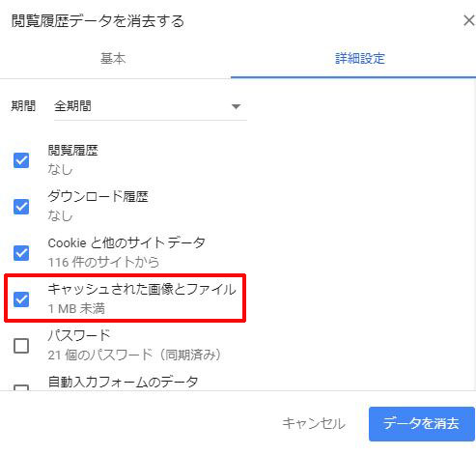
Task: Check the 自動入力フォームのデータ checkbox
Action: (21, 387)
